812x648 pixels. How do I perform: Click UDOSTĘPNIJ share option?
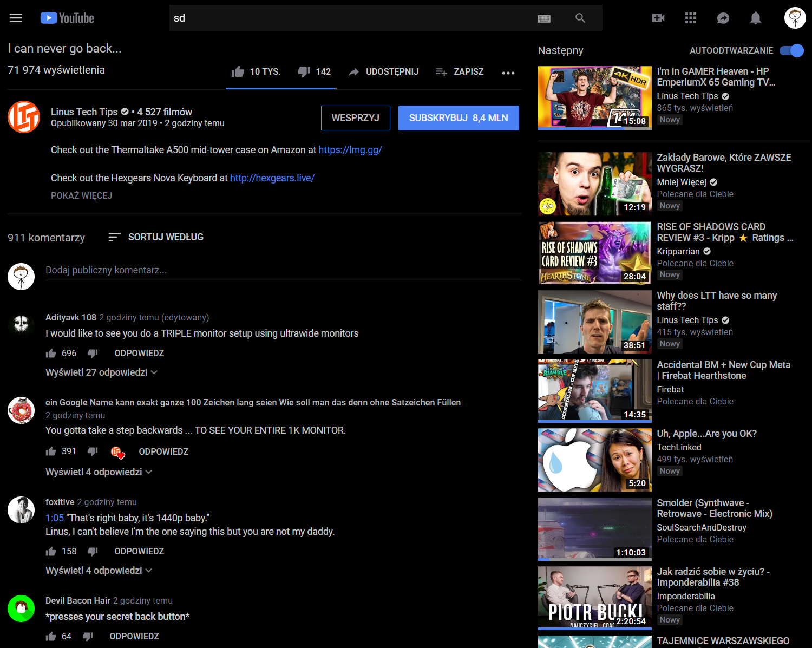tap(383, 71)
